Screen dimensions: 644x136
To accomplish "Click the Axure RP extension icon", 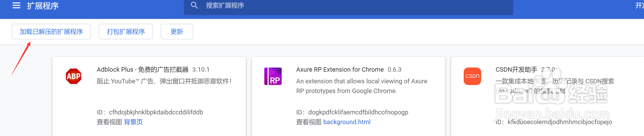I will coord(273,76).
